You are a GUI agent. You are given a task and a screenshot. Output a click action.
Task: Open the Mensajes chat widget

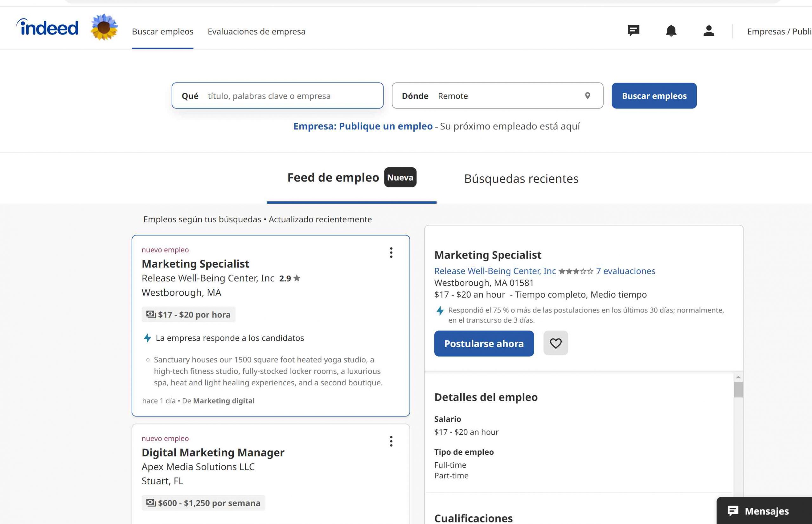coord(764,510)
